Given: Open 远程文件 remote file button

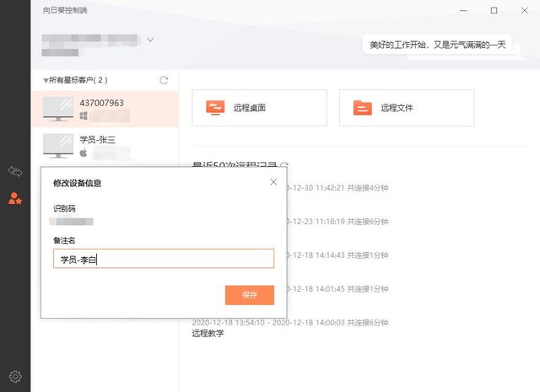Looking at the screenshot, I should [407, 108].
